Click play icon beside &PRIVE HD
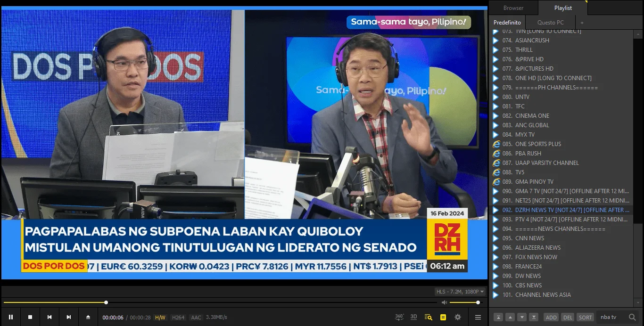 pyautogui.click(x=495, y=59)
